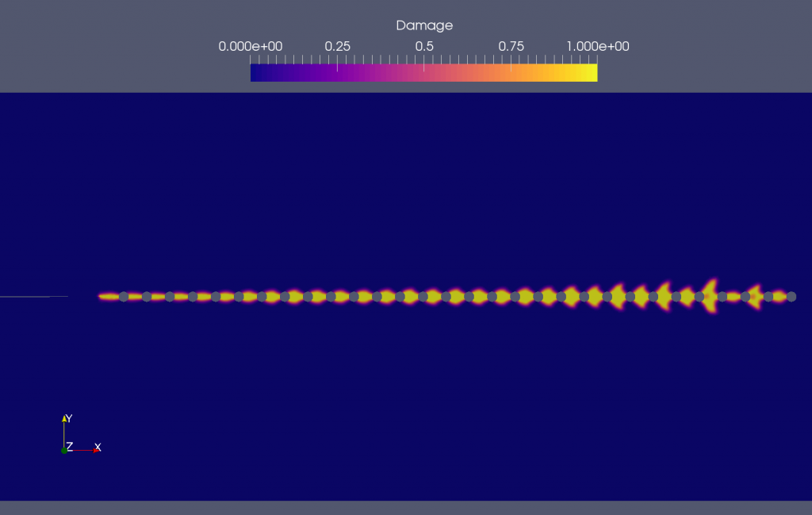Screen dimensions: 812x515
Task: Click the second damage arrowhead from the right
Action: point(755,296)
